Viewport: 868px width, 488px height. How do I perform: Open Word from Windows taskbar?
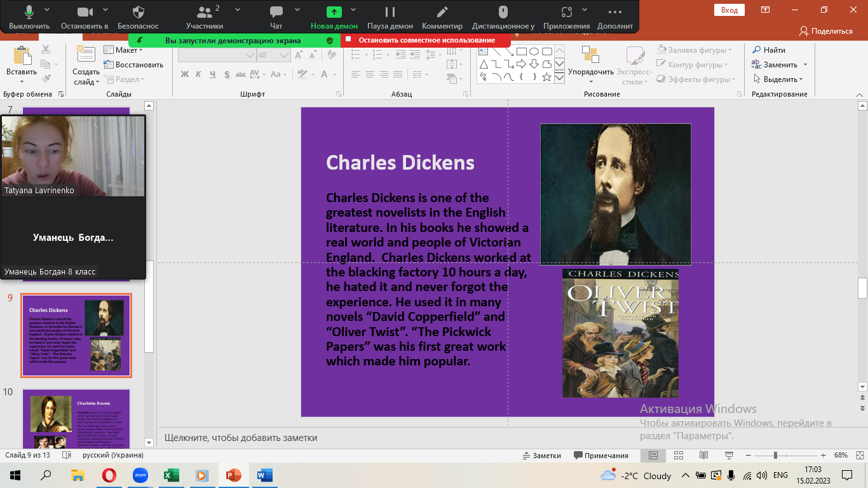point(264,475)
